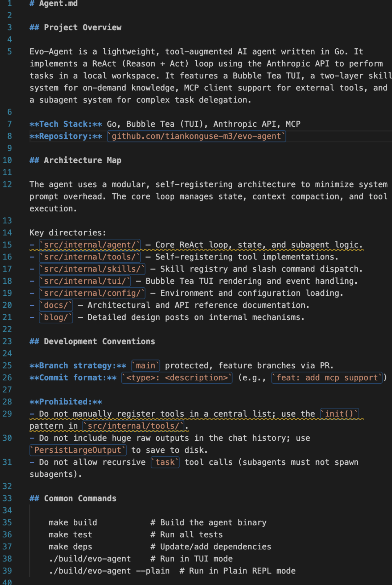Click the '# Run in TUI mode' comment

[x=192, y=559]
